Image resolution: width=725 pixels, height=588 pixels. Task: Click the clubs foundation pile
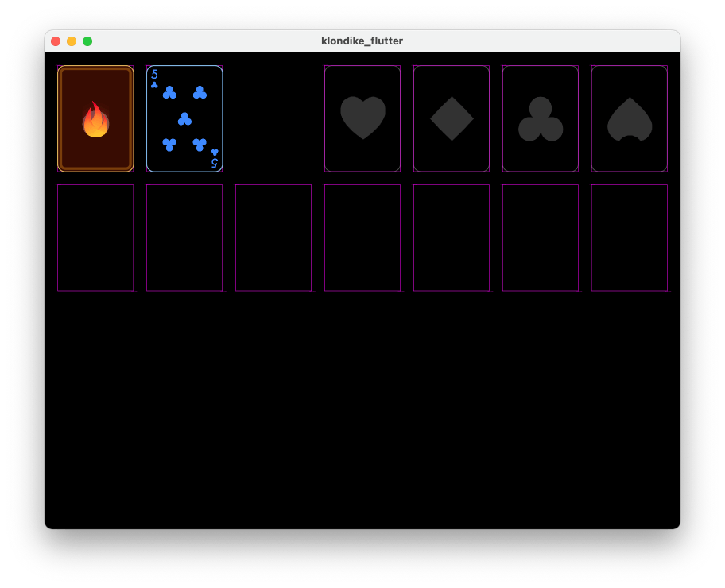[x=541, y=119]
